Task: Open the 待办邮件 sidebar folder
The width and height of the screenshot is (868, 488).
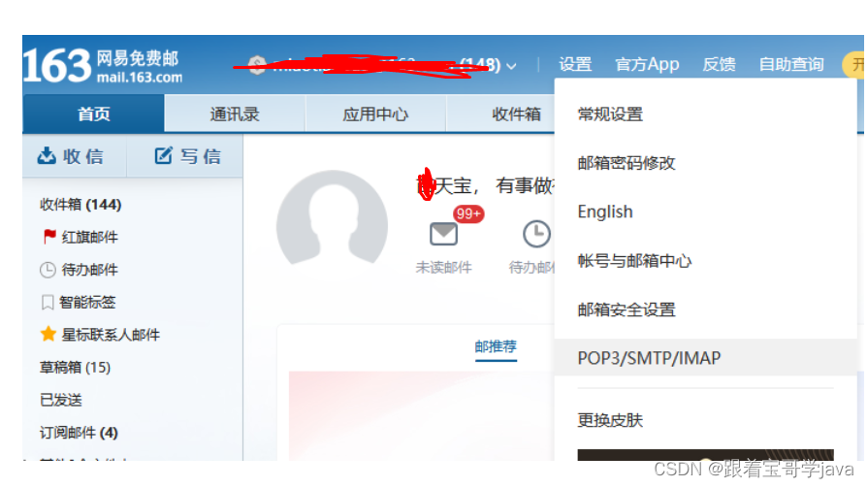Action: (89, 270)
